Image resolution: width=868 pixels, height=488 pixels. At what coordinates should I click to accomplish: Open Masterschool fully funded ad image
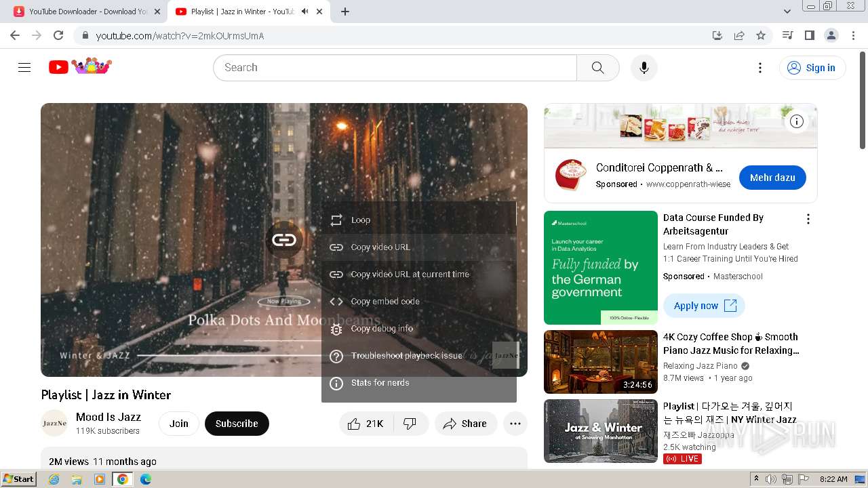[x=601, y=268]
